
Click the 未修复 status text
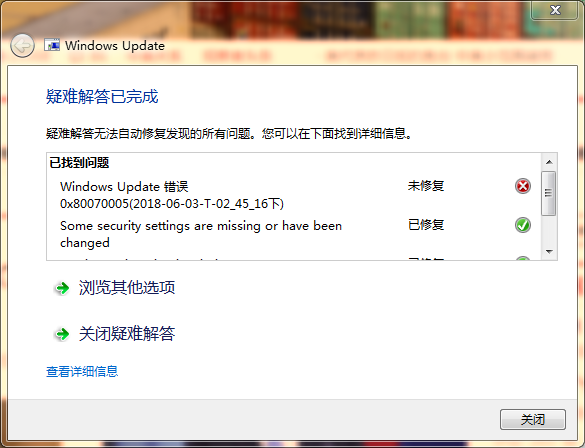426,185
